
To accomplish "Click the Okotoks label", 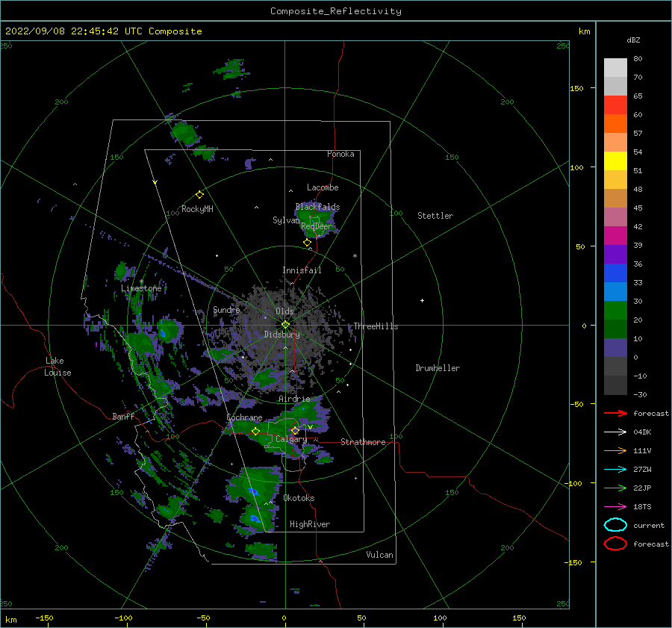I will 299,498.
